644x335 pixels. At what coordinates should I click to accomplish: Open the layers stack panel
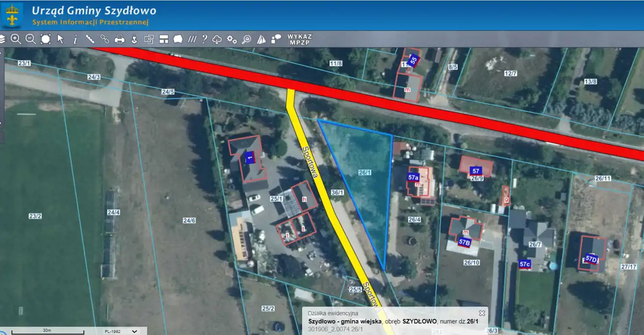[x=2, y=39]
